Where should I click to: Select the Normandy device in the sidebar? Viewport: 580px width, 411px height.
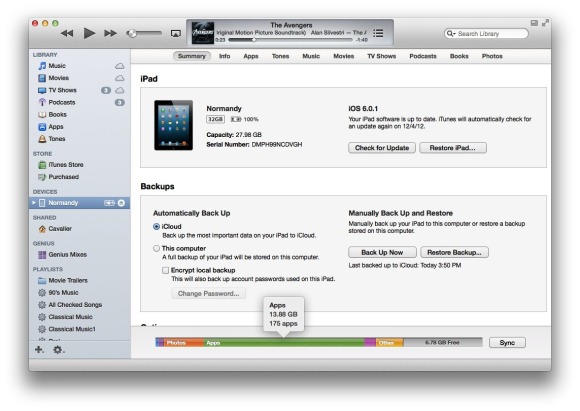tap(80, 203)
